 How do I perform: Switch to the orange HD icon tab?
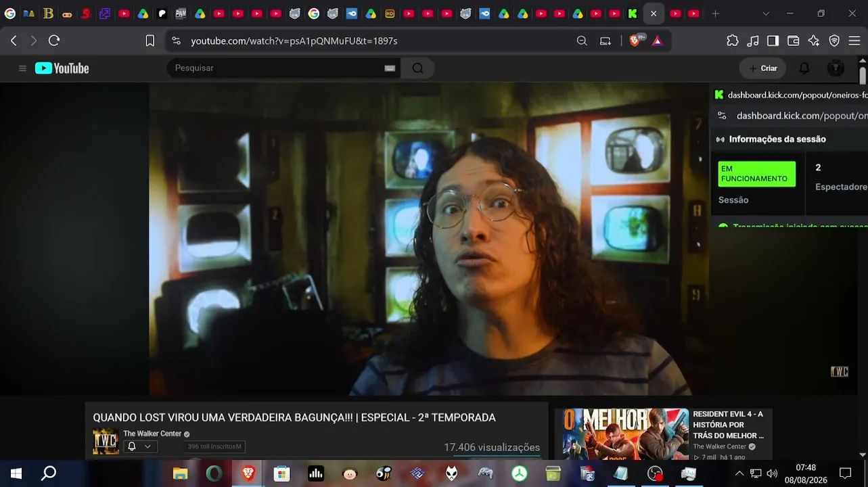(x=390, y=14)
